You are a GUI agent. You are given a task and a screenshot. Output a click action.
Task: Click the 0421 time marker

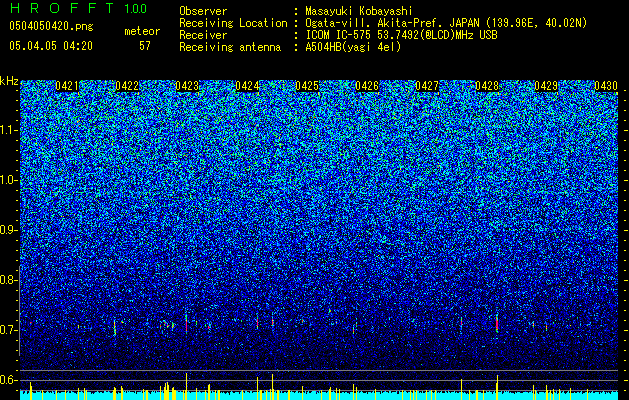tap(67, 86)
